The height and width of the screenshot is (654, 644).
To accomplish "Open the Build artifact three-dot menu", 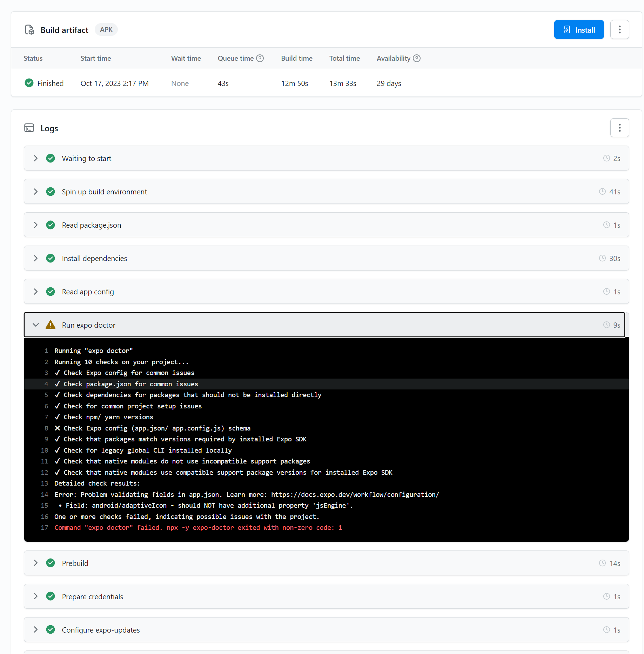I will (619, 29).
